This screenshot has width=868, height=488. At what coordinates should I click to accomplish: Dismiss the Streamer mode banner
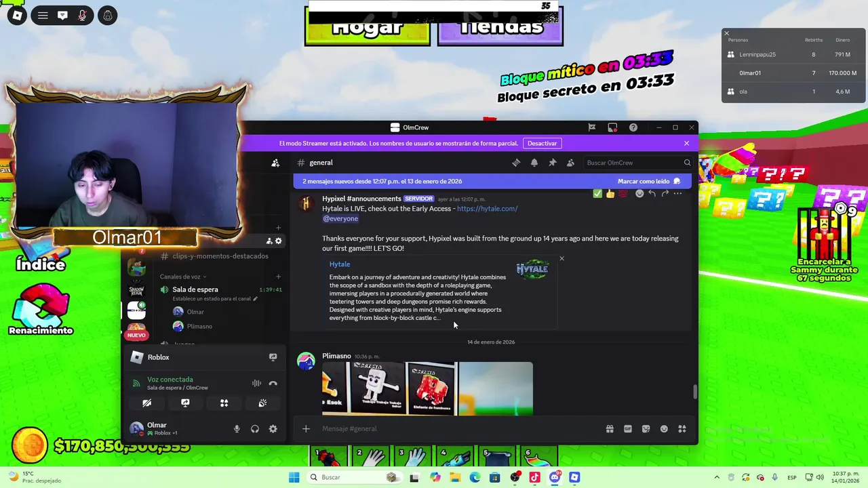tap(686, 143)
